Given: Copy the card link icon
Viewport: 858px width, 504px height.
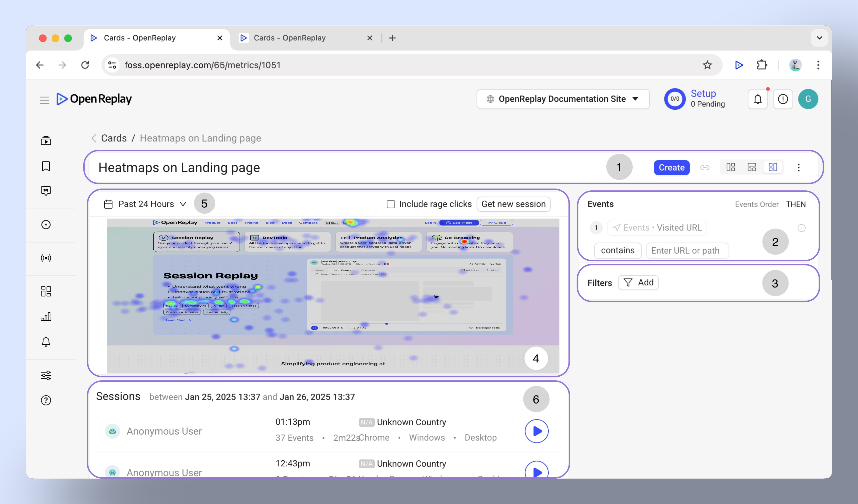Looking at the screenshot, I should [x=705, y=168].
